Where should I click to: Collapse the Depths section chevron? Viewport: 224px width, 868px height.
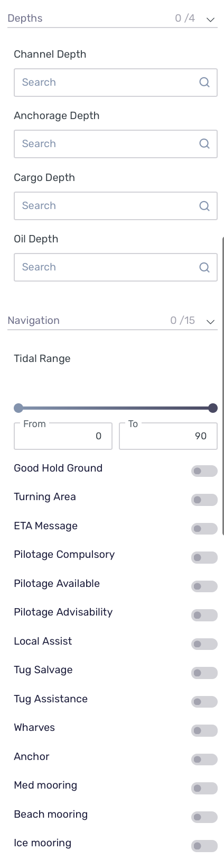click(210, 19)
